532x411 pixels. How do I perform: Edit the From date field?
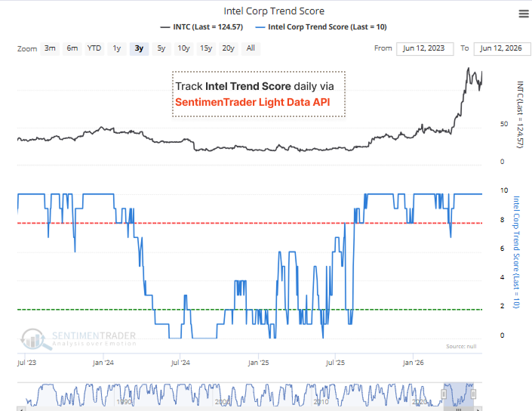click(x=425, y=48)
